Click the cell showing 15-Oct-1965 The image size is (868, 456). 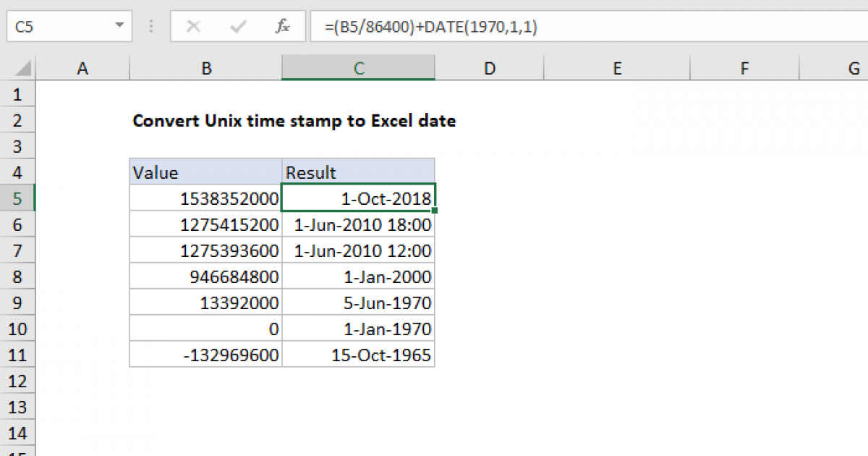[x=359, y=355]
